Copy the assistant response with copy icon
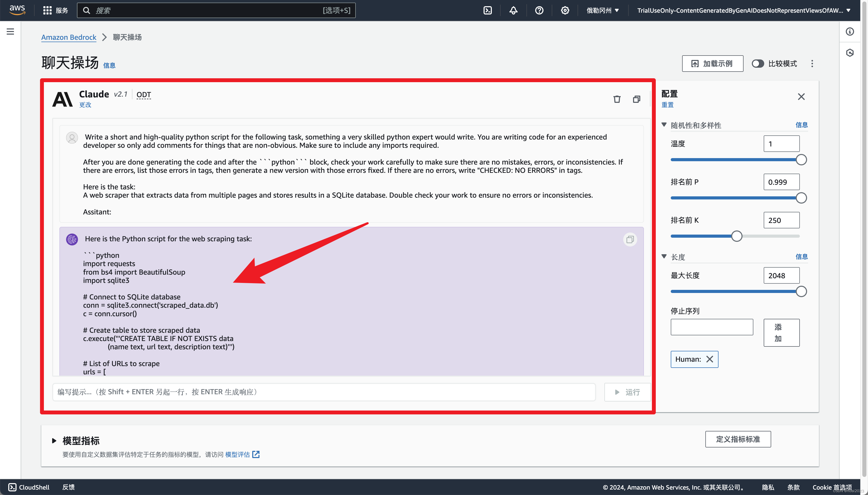 point(630,239)
